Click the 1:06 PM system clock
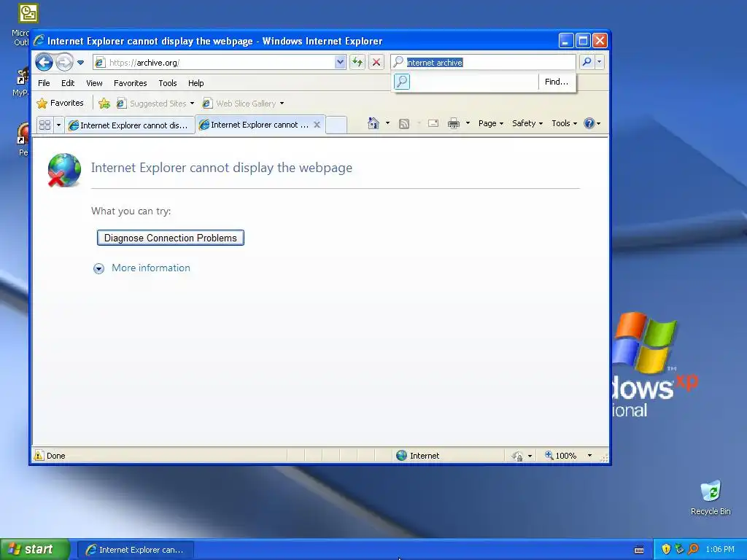 pyautogui.click(x=720, y=549)
